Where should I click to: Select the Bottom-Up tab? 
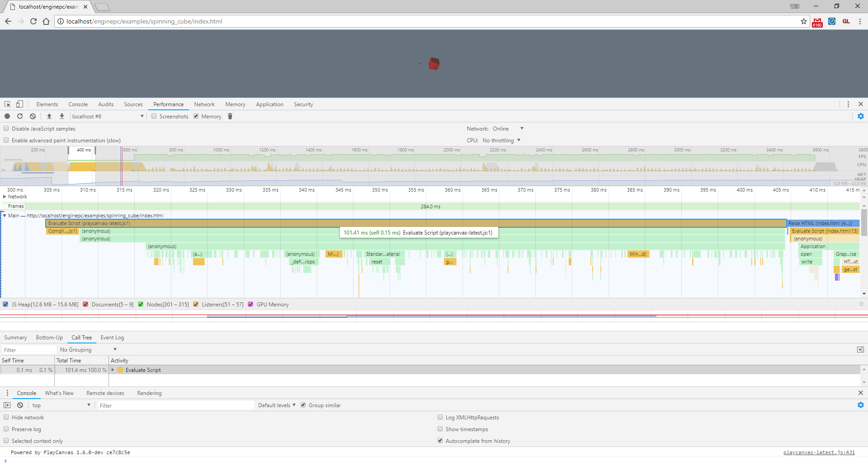(49, 337)
